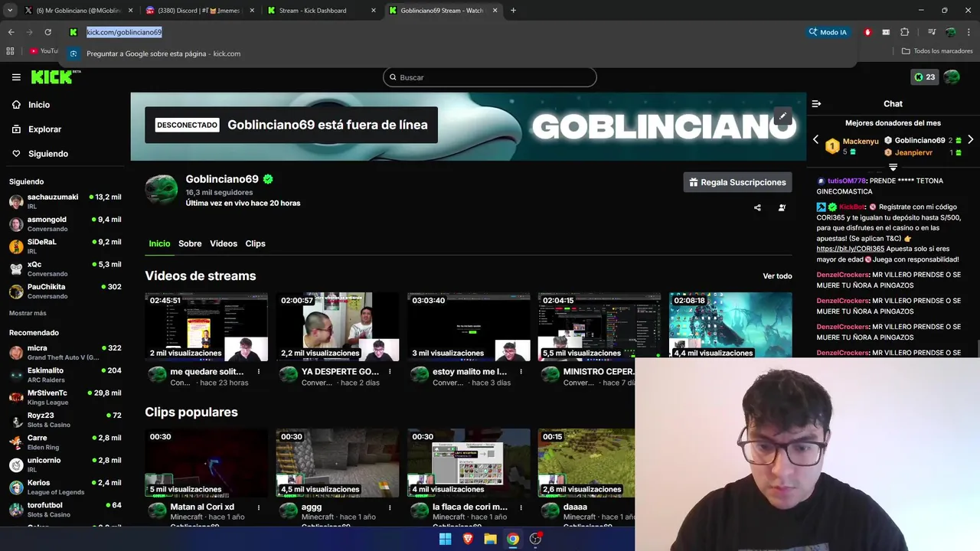Switch to the Discord browser tab
Viewport: 980px width, 551px height.
pyautogui.click(x=200, y=11)
